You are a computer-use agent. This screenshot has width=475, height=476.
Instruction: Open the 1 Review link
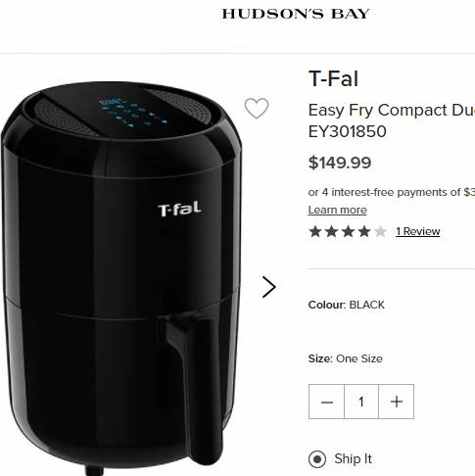pyautogui.click(x=418, y=231)
